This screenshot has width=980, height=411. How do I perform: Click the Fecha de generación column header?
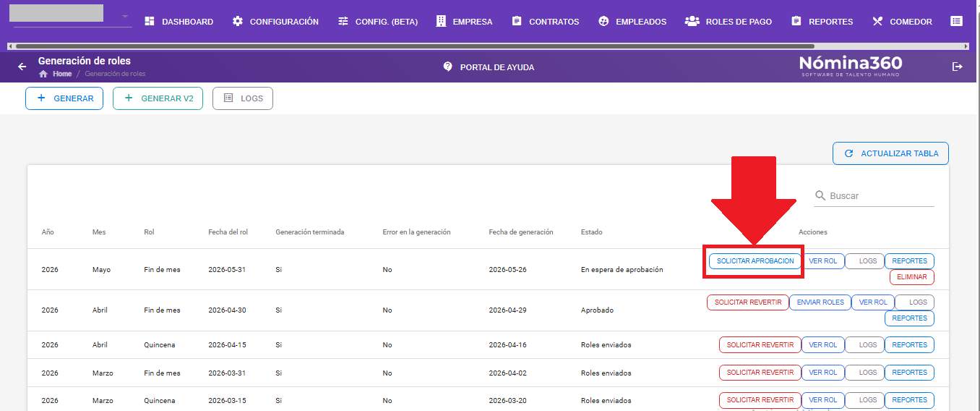click(x=521, y=232)
